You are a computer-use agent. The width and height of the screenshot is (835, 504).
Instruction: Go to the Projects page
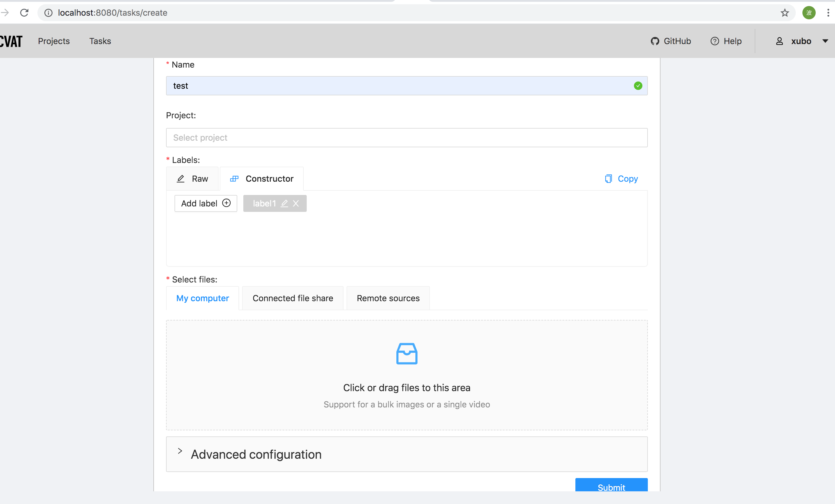point(54,41)
